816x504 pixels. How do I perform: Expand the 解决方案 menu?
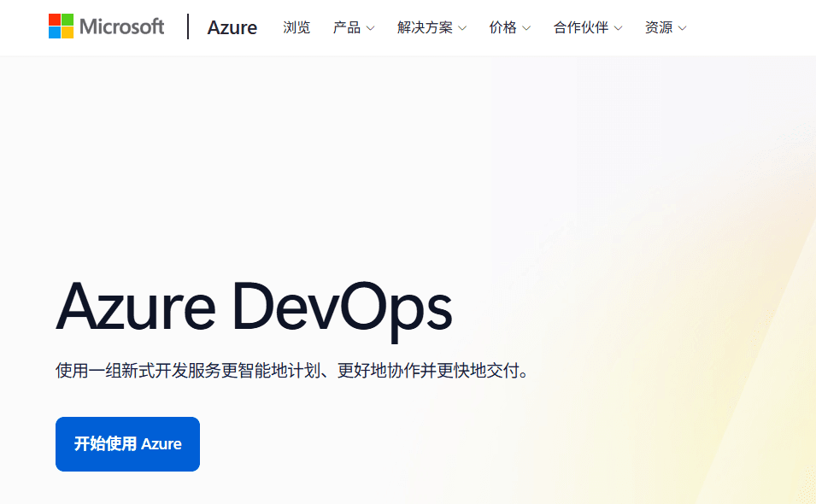[x=432, y=27]
